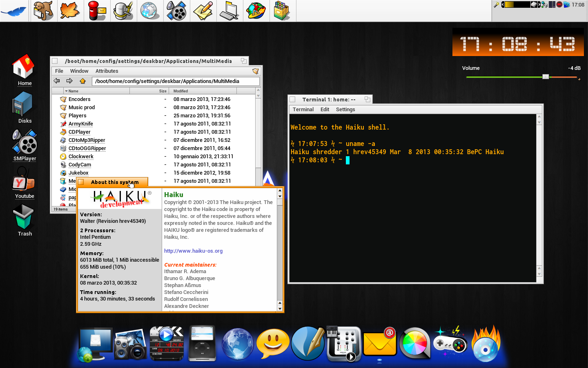Click the red camera recording tray icon
Viewport: 588px width, 368px height.
tap(559, 4)
